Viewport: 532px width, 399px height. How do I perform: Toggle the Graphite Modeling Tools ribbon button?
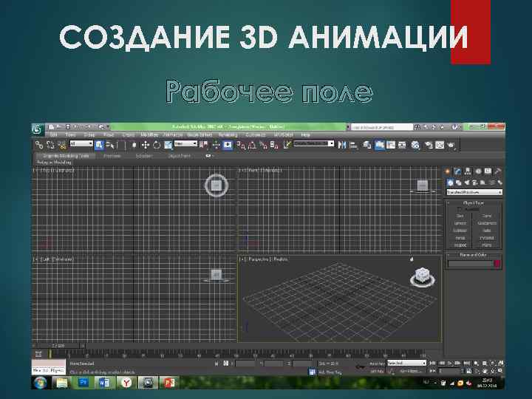click(380, 146)
